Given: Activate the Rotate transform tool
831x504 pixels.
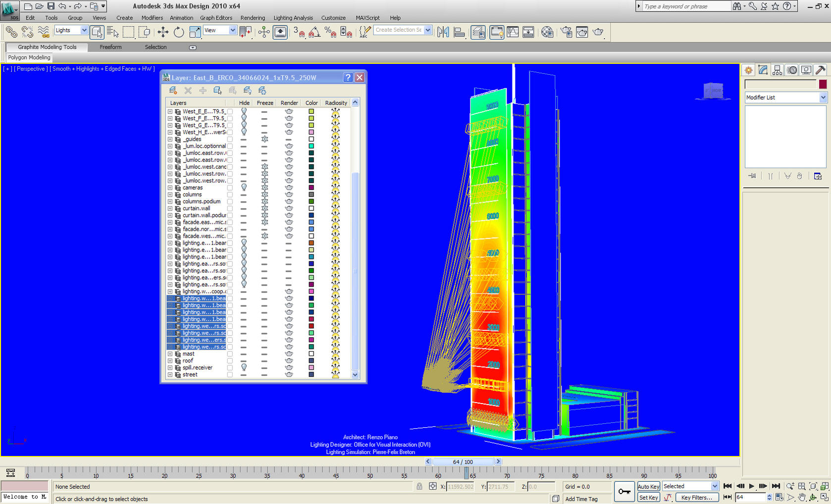Looking at the screenshot, I should coord(179,32).
